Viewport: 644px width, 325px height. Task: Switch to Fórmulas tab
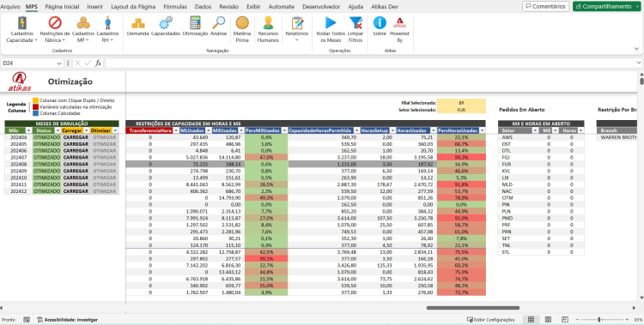(175, 7)
